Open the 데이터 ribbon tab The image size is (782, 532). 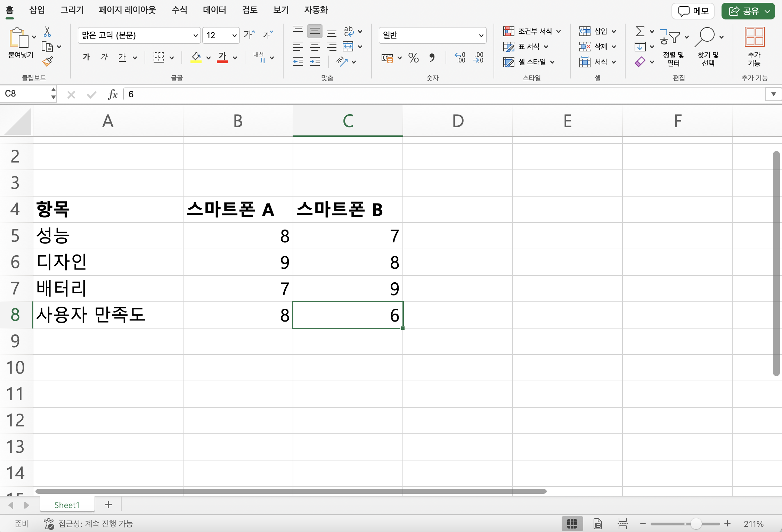(x=214, y=10)
